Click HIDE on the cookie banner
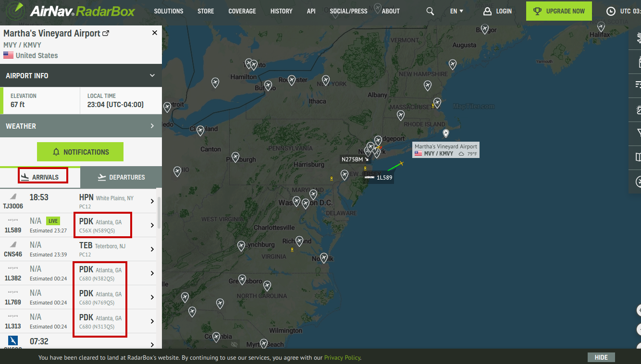 [x=601, y=357]
